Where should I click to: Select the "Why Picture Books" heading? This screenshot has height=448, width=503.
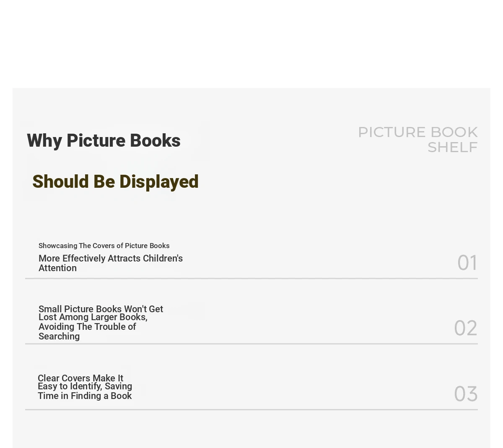point(104,141)
